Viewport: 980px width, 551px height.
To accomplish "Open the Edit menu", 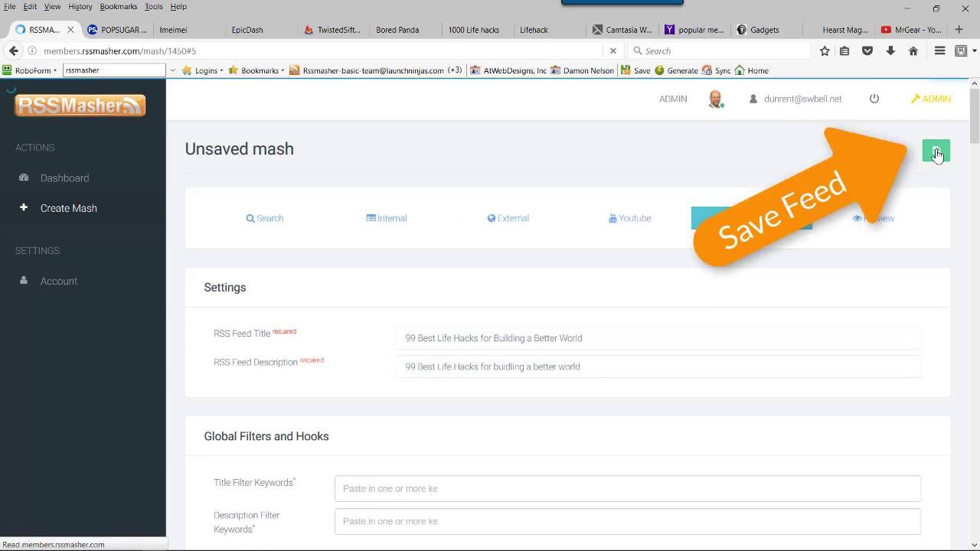I will click(x=30, y=6).
